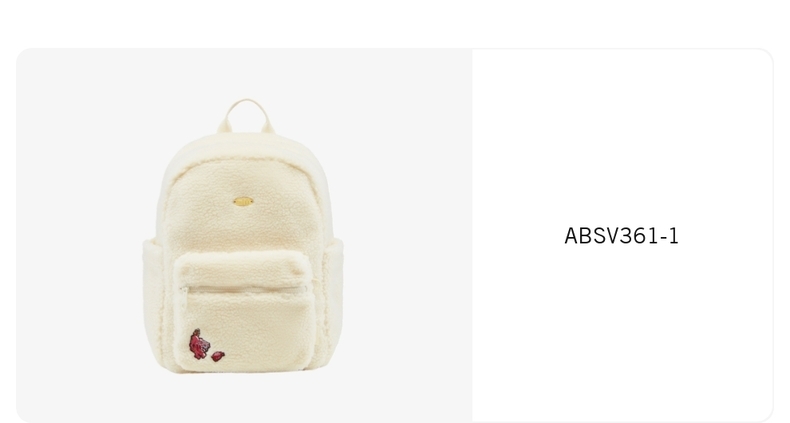Click the gold oval logo badge on backpack
790x423 pixels.
[243, 201]
